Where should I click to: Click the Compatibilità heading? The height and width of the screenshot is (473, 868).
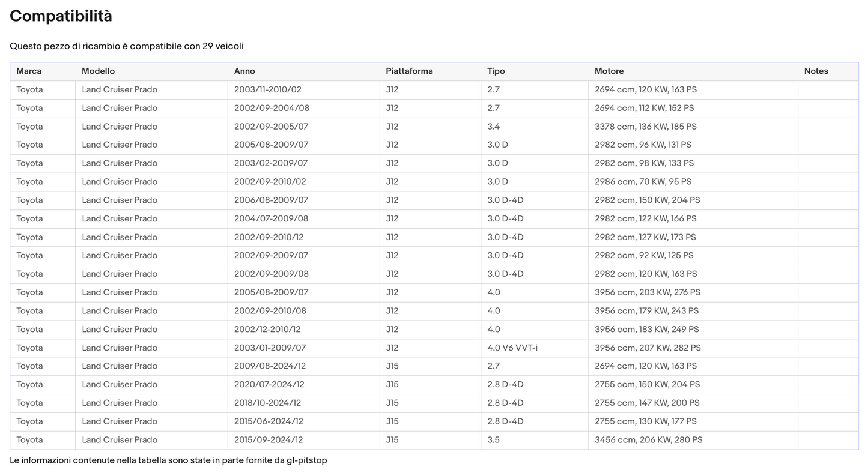point(61,16)
